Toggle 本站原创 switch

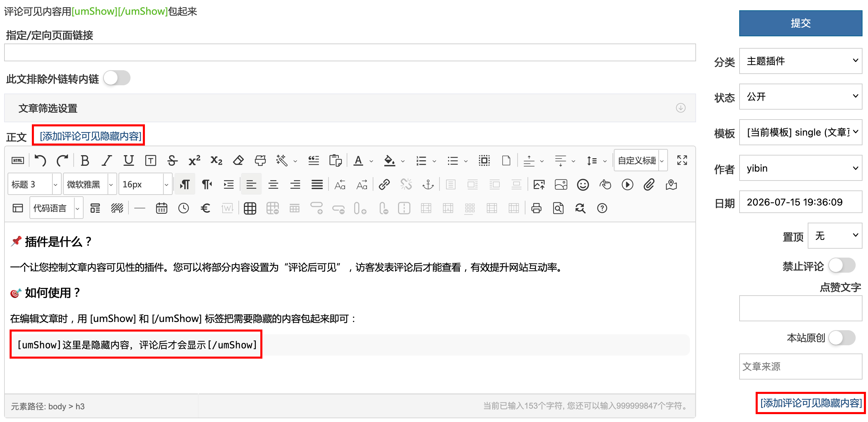coord(842,338)
